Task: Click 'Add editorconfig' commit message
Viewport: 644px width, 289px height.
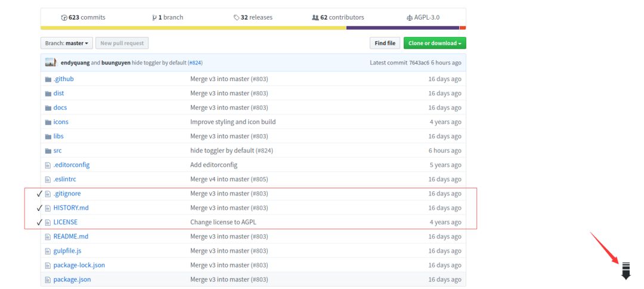Action: coord(213,165)
